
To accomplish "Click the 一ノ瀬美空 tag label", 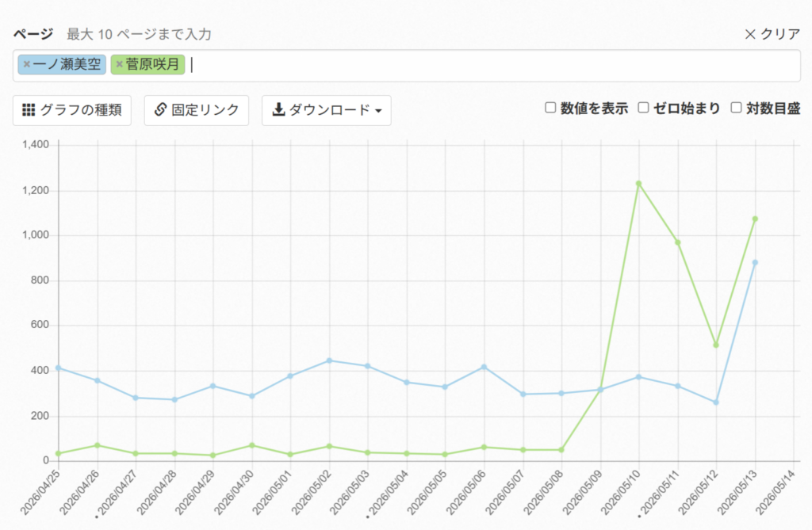I will (x=67, y=64).
